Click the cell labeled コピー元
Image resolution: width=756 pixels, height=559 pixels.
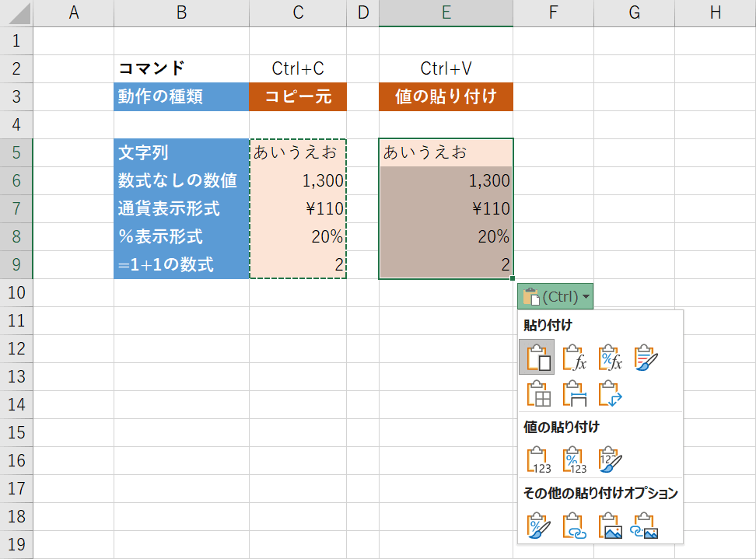tap(297, 96)
